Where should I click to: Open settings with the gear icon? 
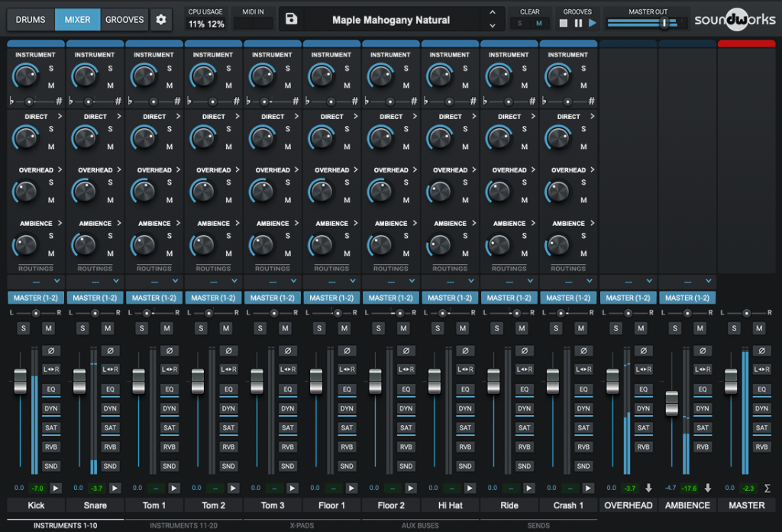click(160, 20)
